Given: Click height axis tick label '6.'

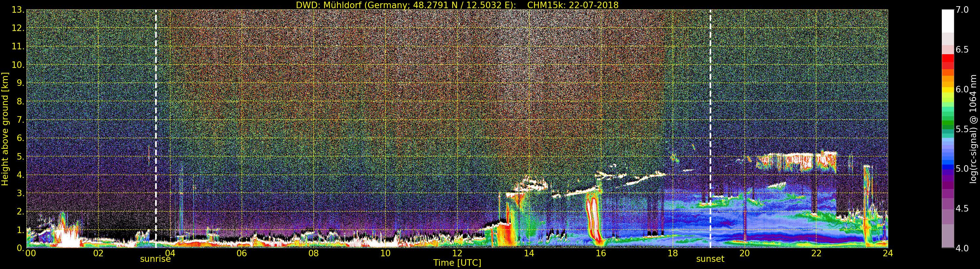Looking at the screenshot, I should (x=20, y=138).
